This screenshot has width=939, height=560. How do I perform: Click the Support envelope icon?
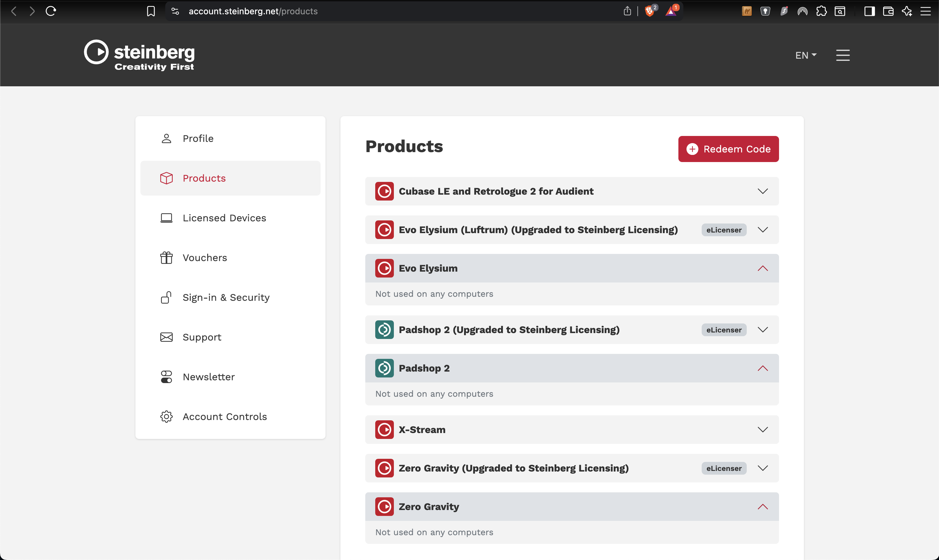[166, 337]
